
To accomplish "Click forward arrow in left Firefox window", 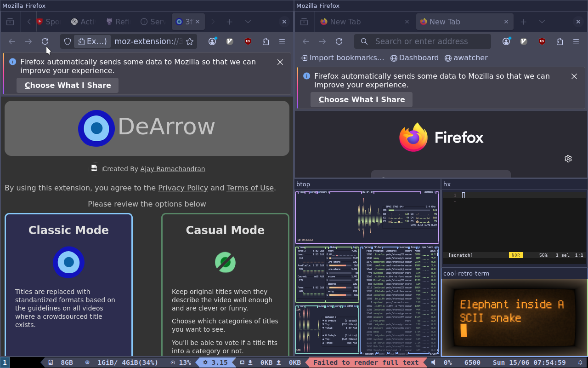I will click(28, 41).
